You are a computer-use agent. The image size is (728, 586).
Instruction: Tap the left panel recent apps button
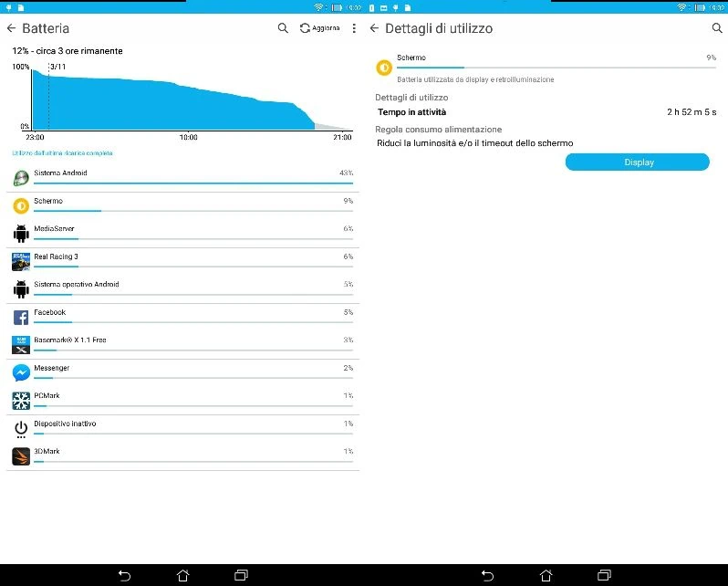coord(241,575)
